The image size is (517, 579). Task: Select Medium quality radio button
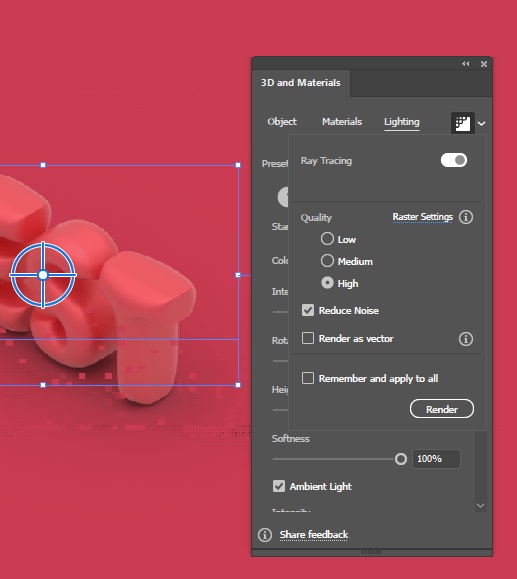click(327, 261)
